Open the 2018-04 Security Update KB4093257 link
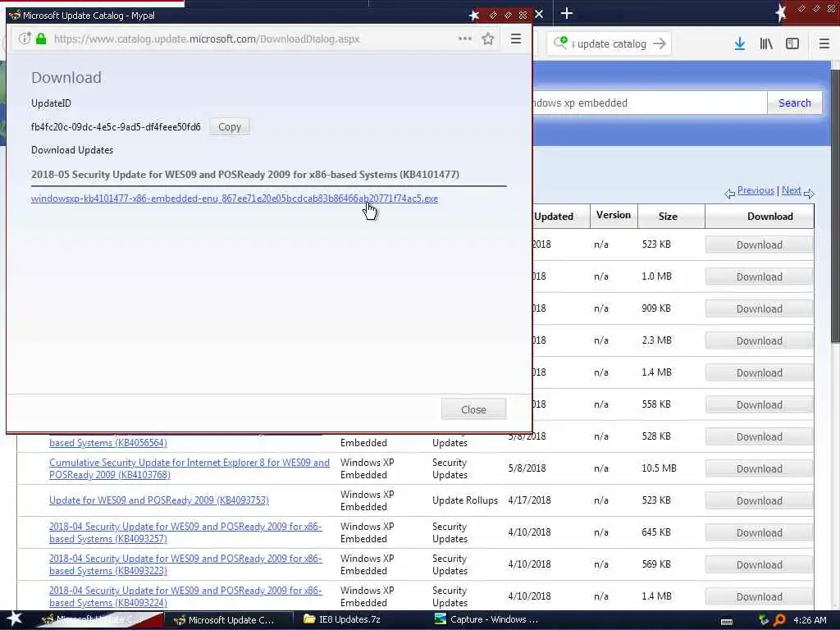 coord(185,532)
